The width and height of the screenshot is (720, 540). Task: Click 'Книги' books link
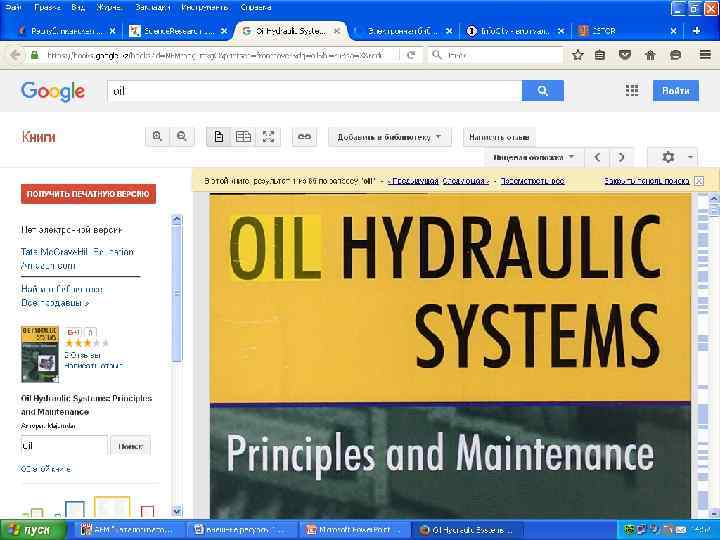click(39, 137)
